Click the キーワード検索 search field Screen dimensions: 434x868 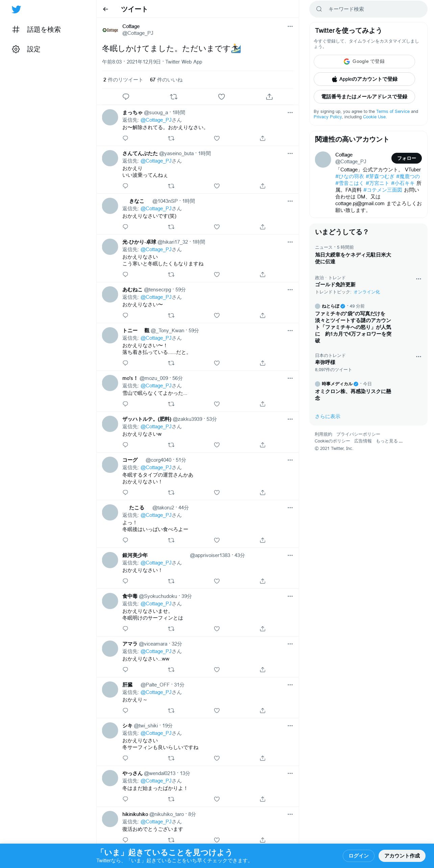click(368, 9)
